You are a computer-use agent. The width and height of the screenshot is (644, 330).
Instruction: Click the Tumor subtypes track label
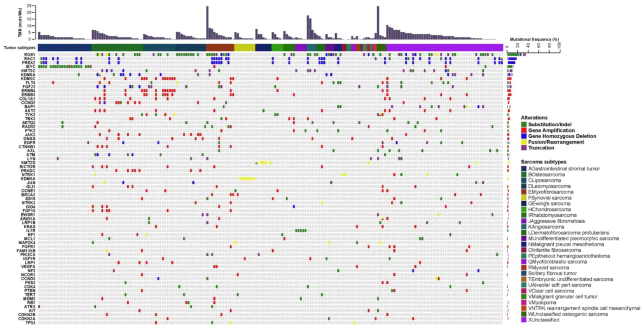tap(20, 48)
